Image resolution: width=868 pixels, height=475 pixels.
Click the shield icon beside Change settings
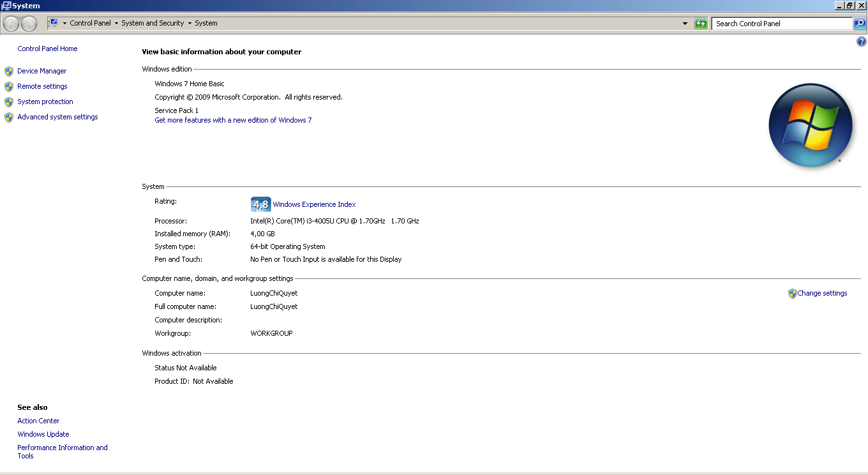point(792,294)
